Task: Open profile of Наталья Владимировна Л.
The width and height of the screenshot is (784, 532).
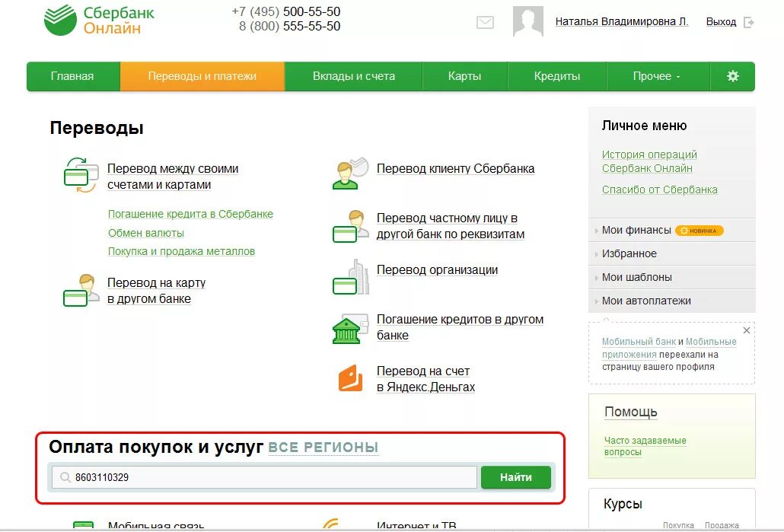Action: coord(622,21)
